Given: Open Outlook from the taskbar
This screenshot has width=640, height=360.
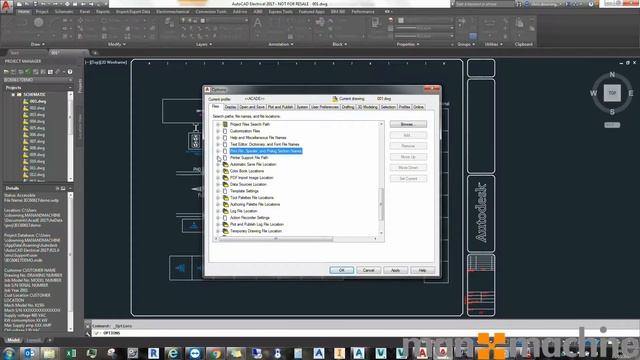Looking at the screenshot, I should tap(29, 353).
